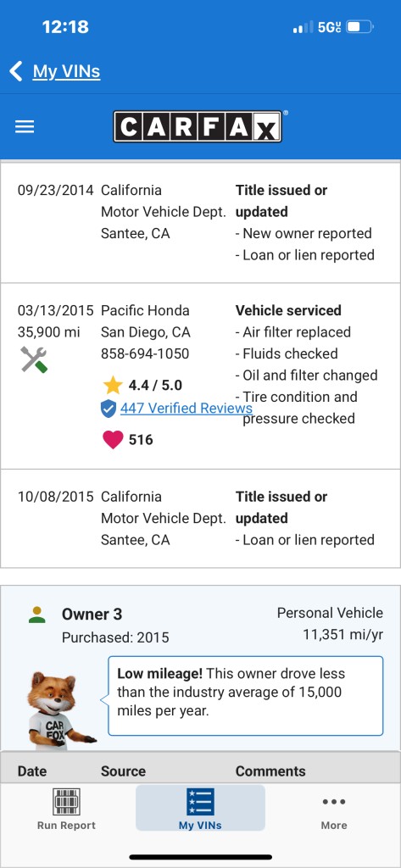Tap the Car Fox mascot image
Viewport: 401px width, 868px height.
[58, 709]
